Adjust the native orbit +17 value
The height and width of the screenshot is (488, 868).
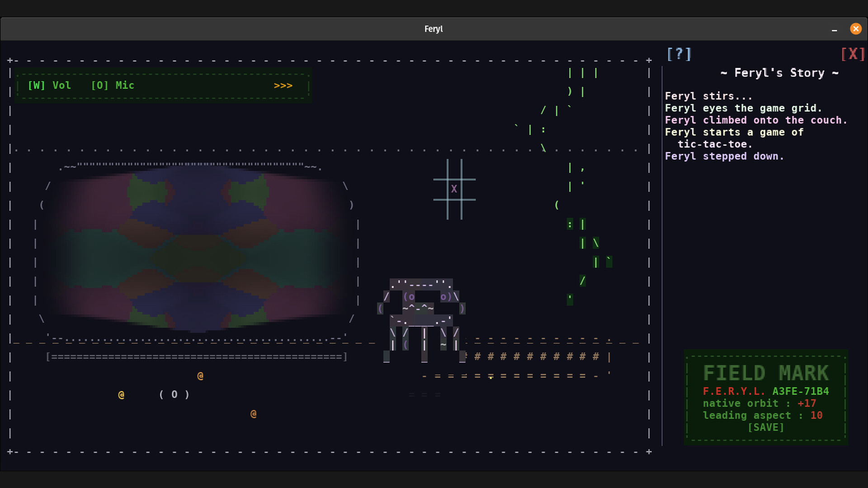click(x=807, y=404)
